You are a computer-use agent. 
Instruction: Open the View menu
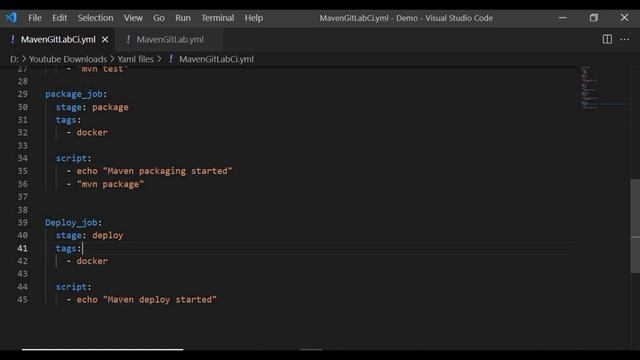point(133,18)
